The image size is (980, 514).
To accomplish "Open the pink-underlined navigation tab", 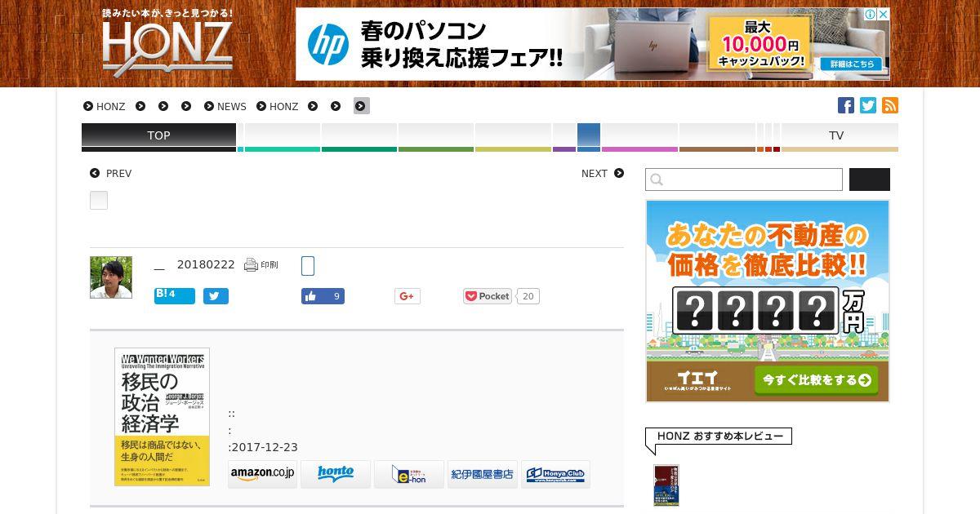I will (x=639, y=136).
